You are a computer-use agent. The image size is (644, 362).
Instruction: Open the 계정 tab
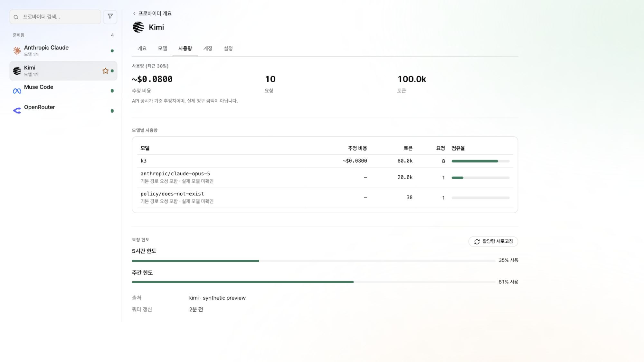click(208, 48)
